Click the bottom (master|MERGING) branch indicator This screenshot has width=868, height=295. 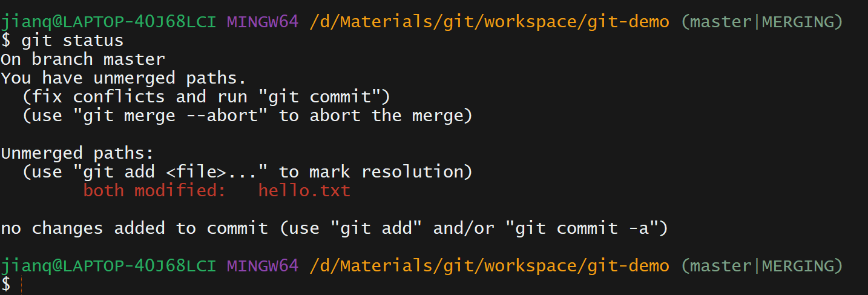pos(761,265)
